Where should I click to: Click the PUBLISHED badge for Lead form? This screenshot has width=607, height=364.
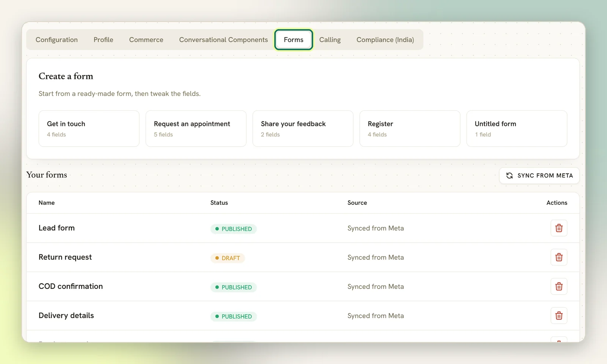point(233,229)
